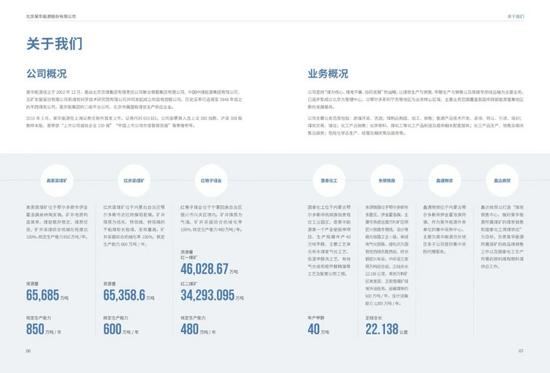Click the circle badge above the 65,685 column

click(57, 180)
